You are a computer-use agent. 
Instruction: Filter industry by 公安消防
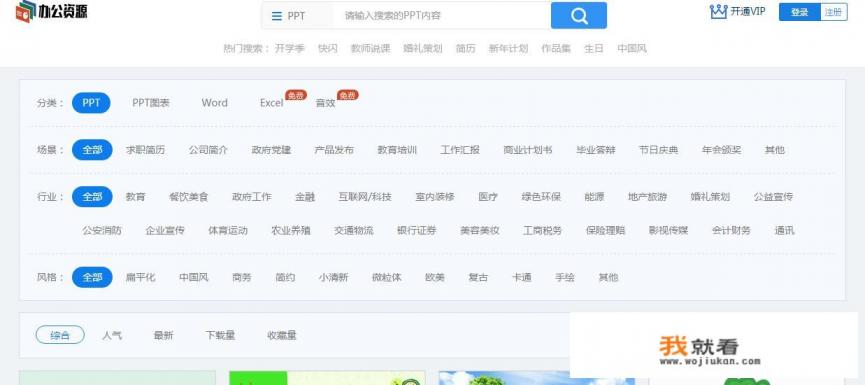click(x=102, y=231)
